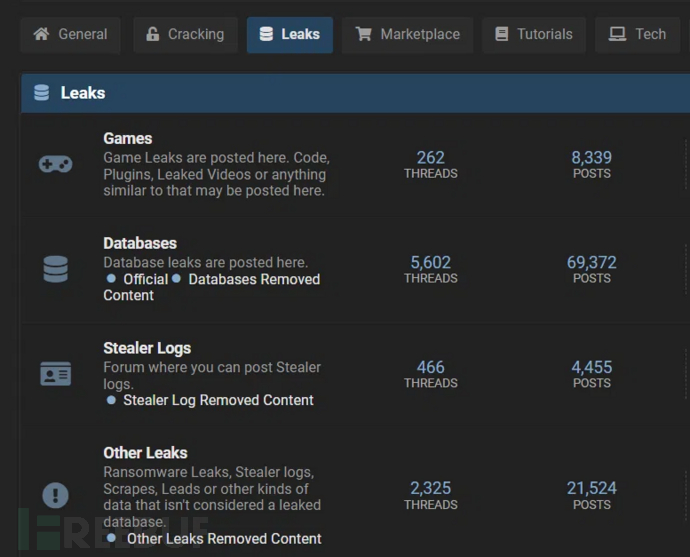Screen dimensions: 690x557
Task: Open the Stealer Logs forum title
Action: 147,348
